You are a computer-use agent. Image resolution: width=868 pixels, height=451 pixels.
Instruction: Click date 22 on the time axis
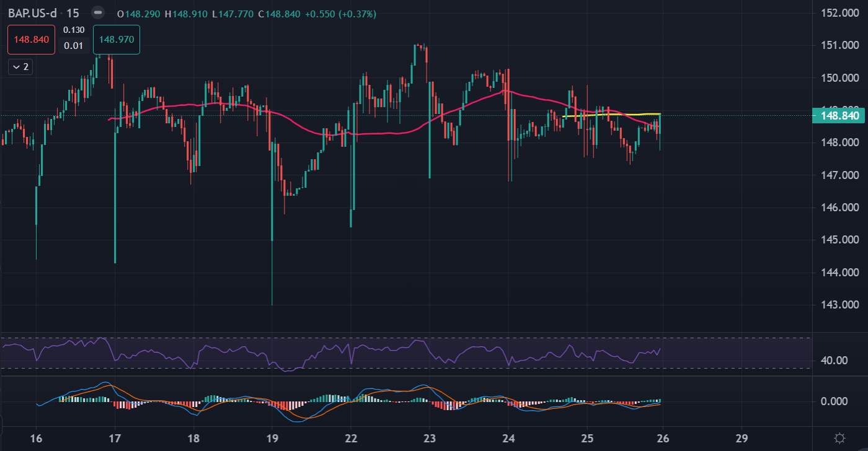pyautogui.click(x=351, y=438)
